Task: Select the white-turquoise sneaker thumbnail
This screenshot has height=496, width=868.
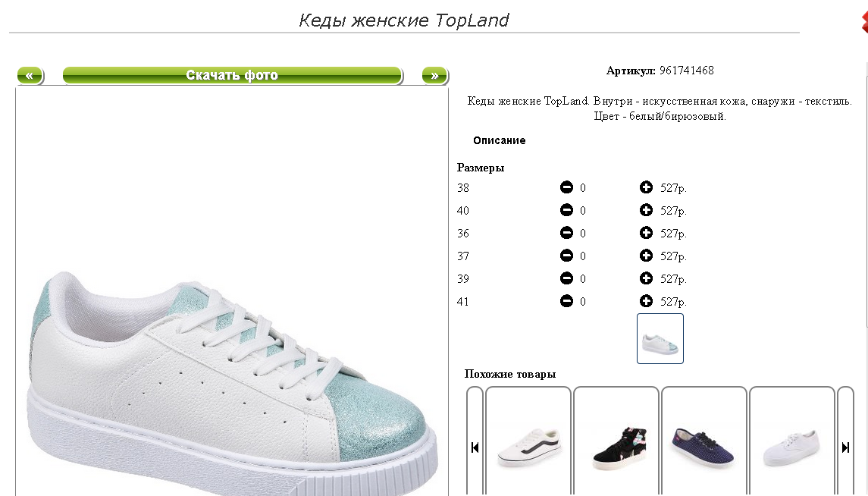Action: coord(660,339)
